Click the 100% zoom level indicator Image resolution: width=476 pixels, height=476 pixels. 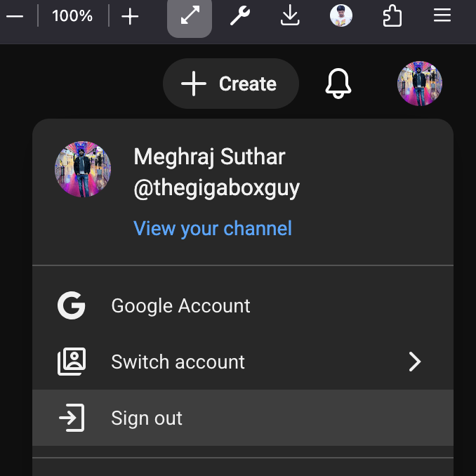point(72,15)
